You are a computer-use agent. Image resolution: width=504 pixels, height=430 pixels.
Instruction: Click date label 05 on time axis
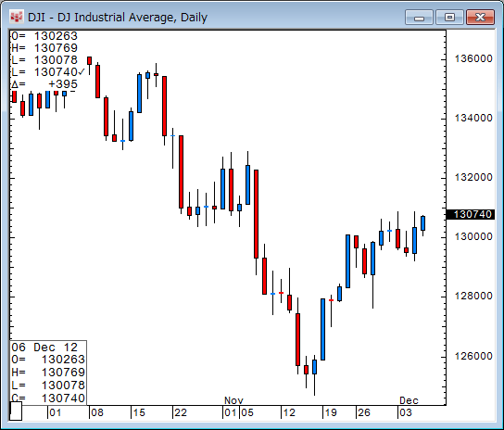[x=247, y=412]
